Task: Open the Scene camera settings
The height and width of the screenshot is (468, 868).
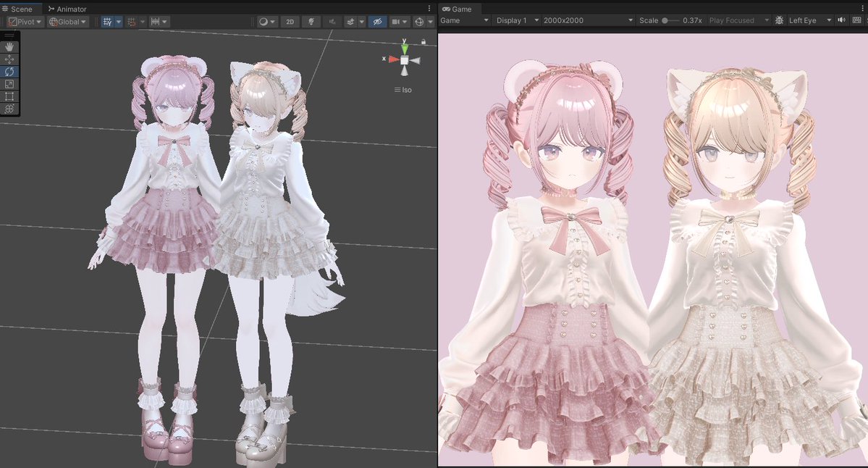Action: click(x=399, y=22)
